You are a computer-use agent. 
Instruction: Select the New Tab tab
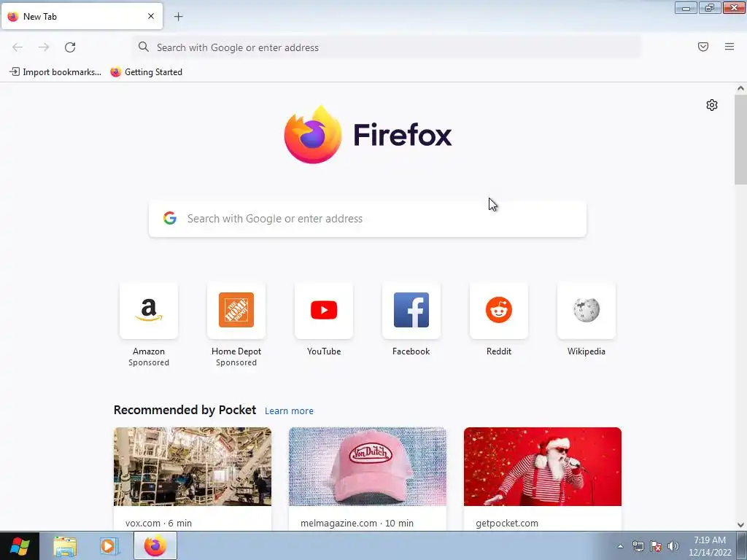(82, 16)
